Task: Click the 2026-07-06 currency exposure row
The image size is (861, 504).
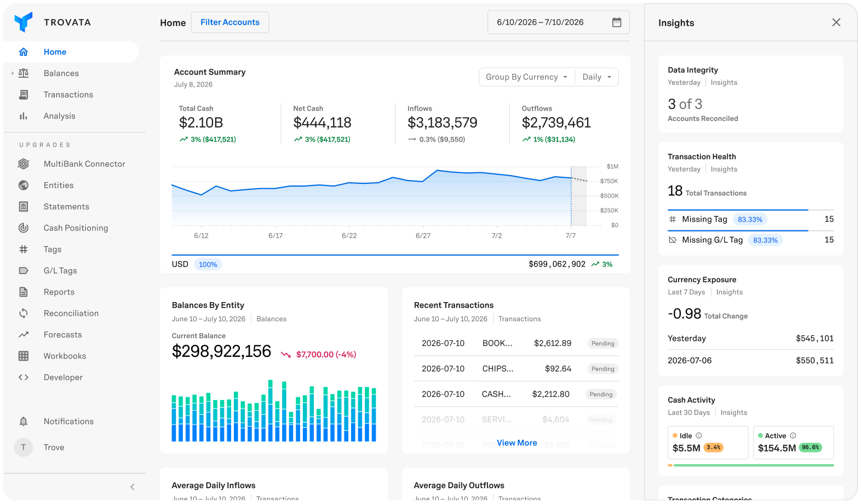Action: pos(751,361)
